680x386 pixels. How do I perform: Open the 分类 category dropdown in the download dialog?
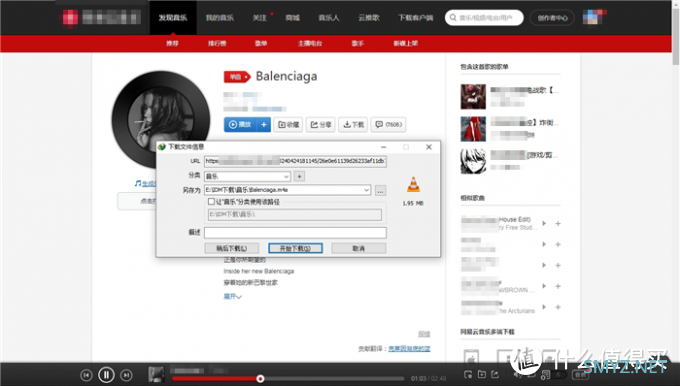coord(247,176)
